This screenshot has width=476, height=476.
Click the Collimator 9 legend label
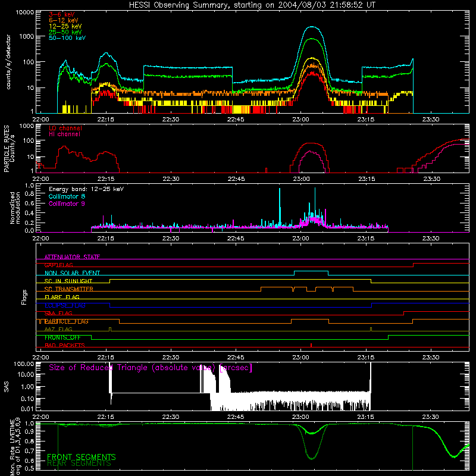pos(67,203)
